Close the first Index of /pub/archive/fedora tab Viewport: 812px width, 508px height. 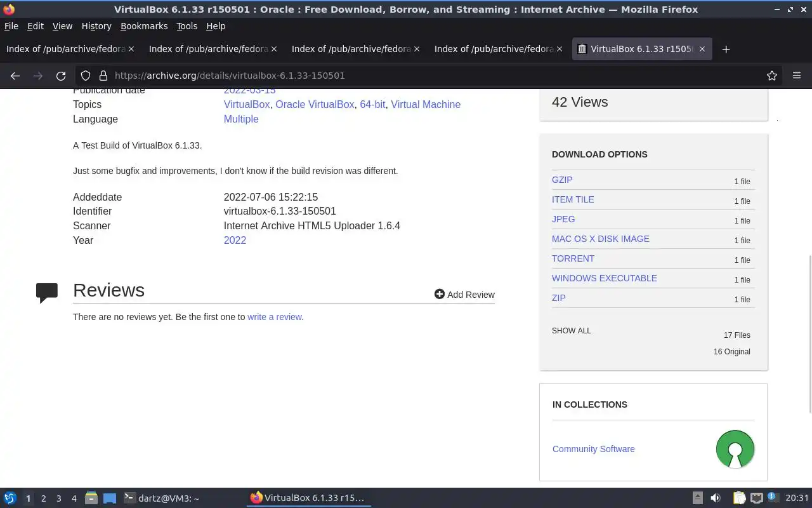point(131,49)
